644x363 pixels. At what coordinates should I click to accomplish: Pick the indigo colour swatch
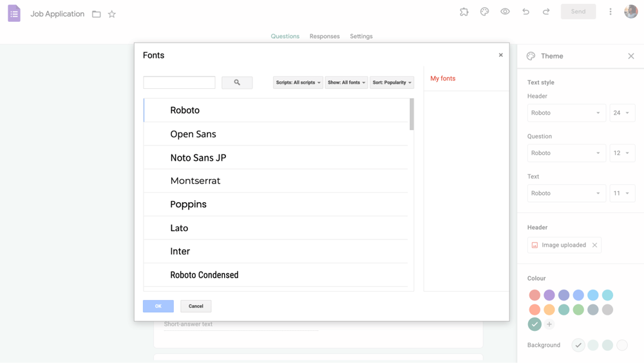point(564,295)
